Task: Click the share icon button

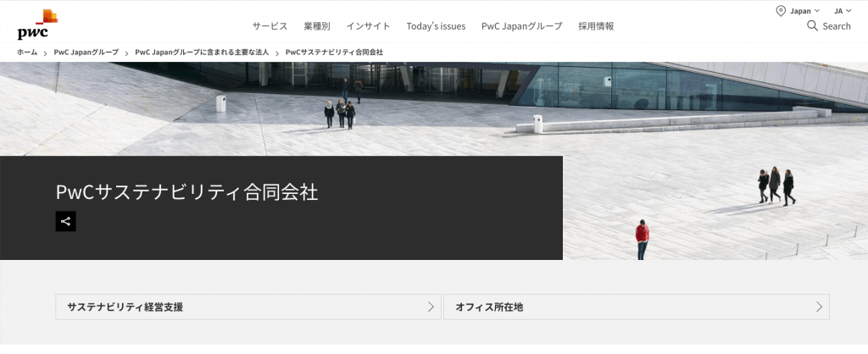Action: (x=66, y=221)
